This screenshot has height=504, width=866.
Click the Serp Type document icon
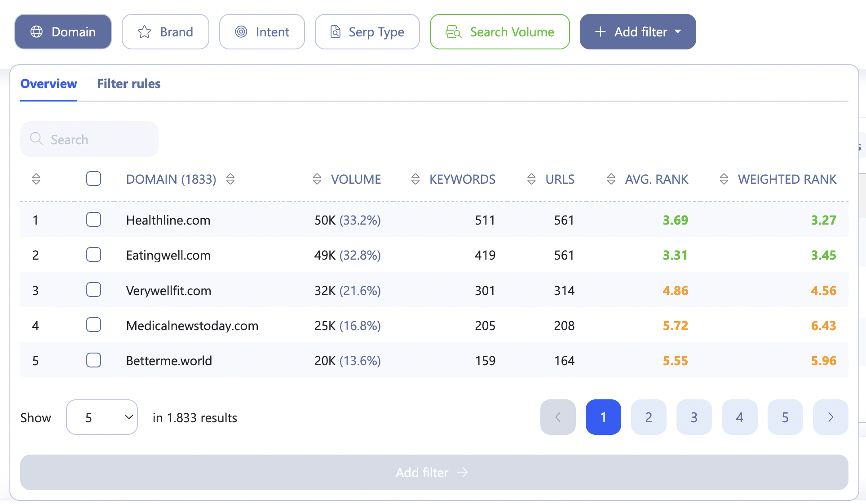tap(336, 32)
